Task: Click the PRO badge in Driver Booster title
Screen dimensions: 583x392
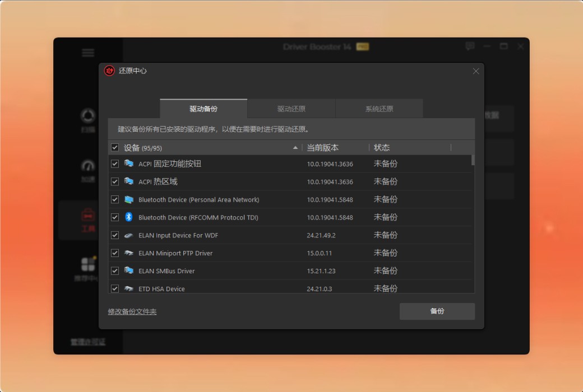Action: click(x=363, y=46)
